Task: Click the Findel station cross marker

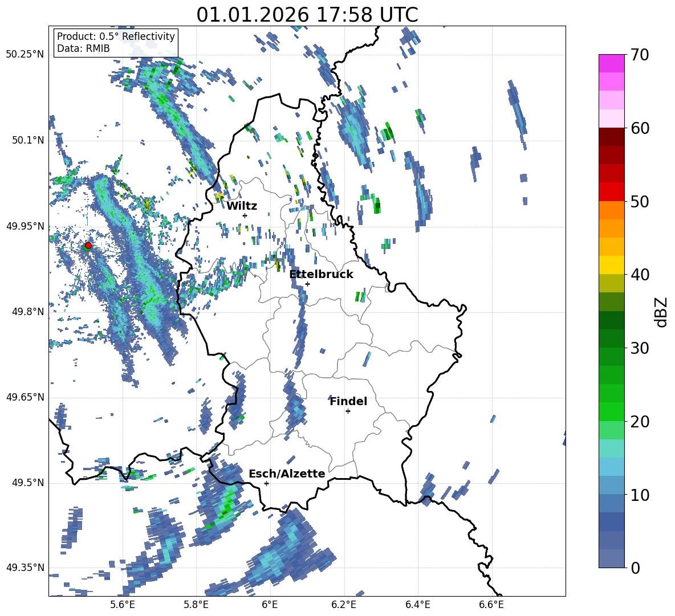Action: coord(348,411)
